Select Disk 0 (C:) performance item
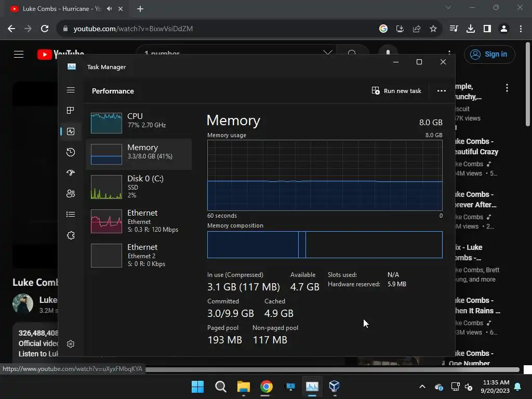The width and height of the screenshot is (532, 399). [139, 187]
